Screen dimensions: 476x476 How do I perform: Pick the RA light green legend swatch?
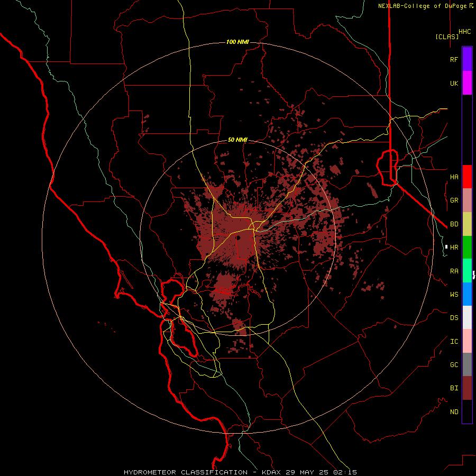467,271
